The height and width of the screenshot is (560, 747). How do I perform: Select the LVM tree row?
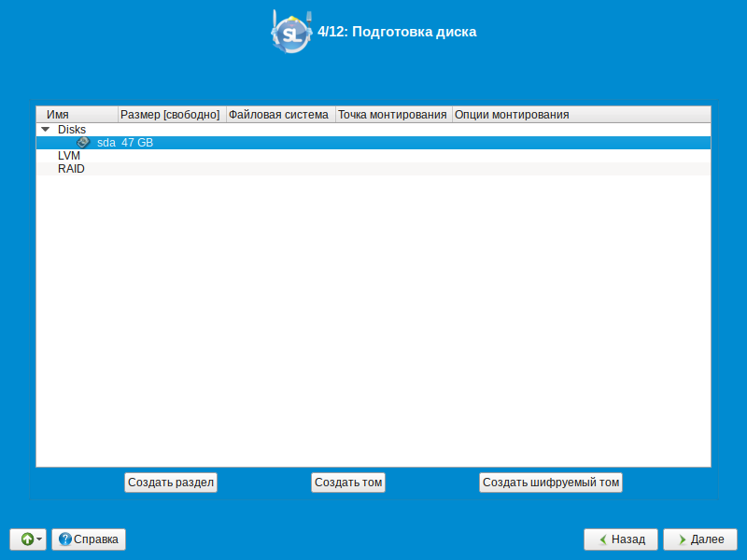click(373, 156)
